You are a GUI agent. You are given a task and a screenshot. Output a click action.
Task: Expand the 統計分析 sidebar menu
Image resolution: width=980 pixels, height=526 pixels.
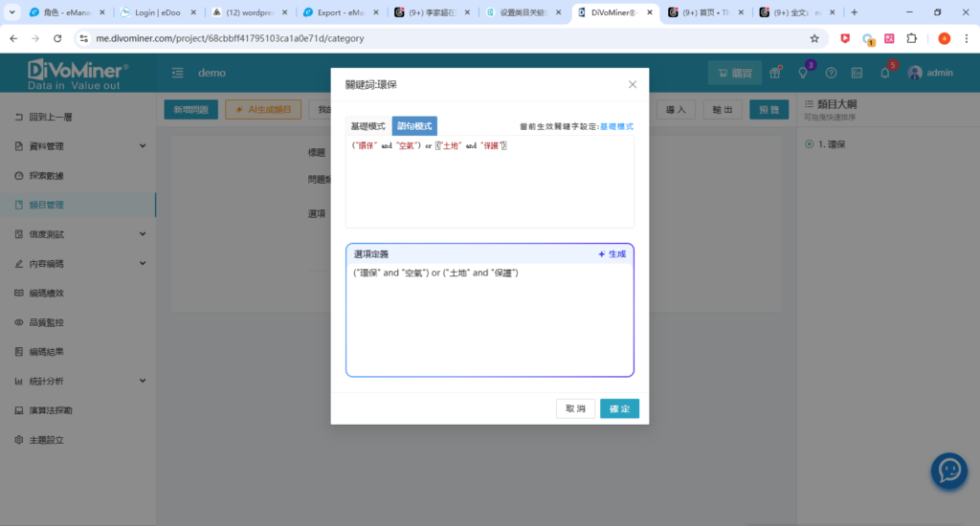tap(78, 381)
